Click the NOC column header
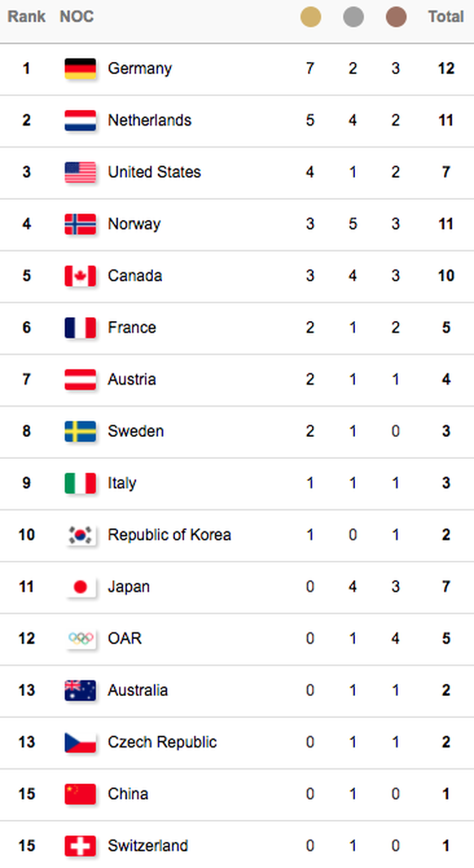 pos(77,16)
